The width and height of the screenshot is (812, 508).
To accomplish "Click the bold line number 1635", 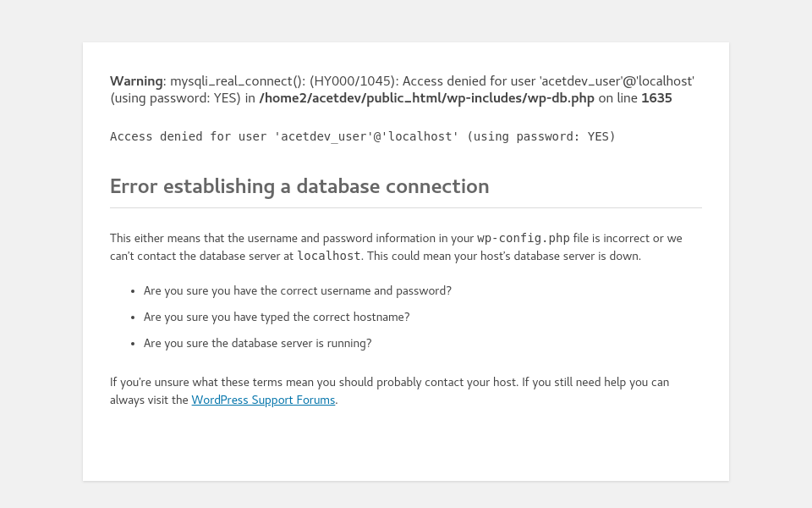I will coord(656,98).
